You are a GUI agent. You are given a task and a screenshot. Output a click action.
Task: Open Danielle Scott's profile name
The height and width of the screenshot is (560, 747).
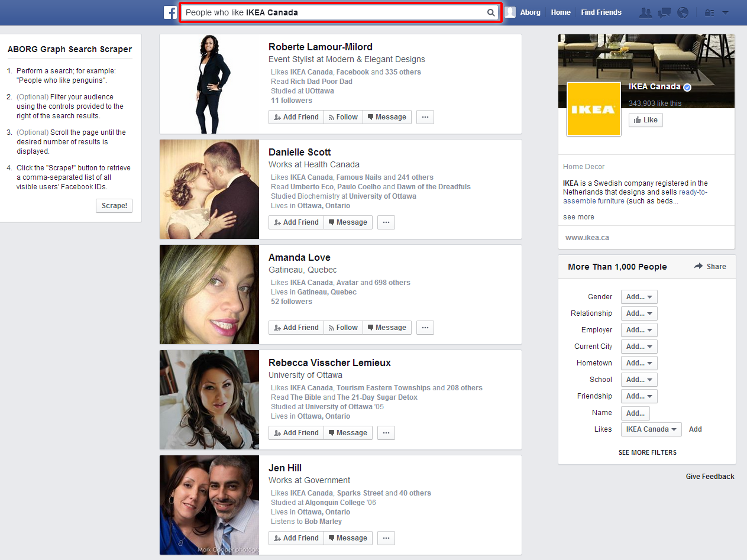point(300,152)
